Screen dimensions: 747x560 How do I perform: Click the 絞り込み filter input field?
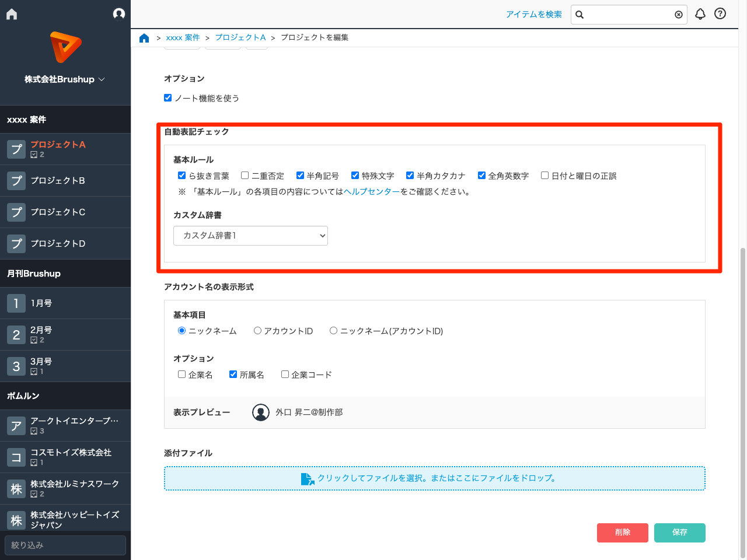(x=65, y=544)
